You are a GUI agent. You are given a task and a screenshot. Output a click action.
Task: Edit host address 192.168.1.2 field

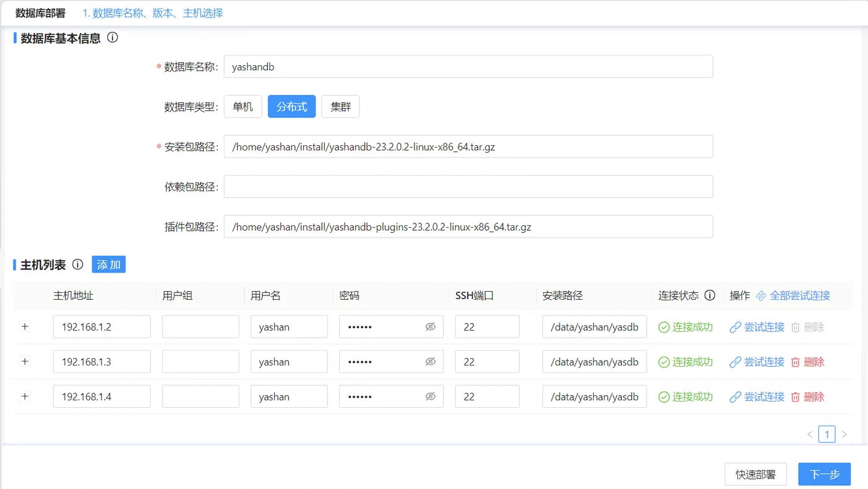click(x=102, y=327)
